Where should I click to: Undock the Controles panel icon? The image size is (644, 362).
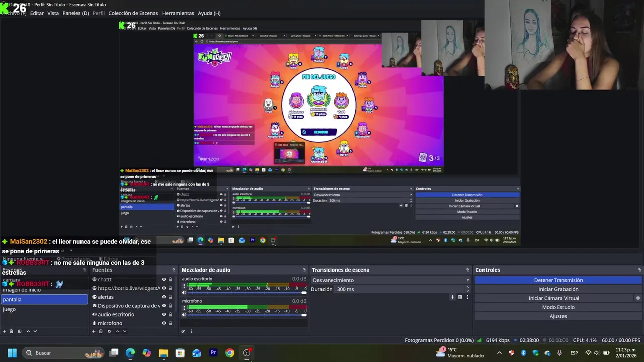tap(639, 270)
